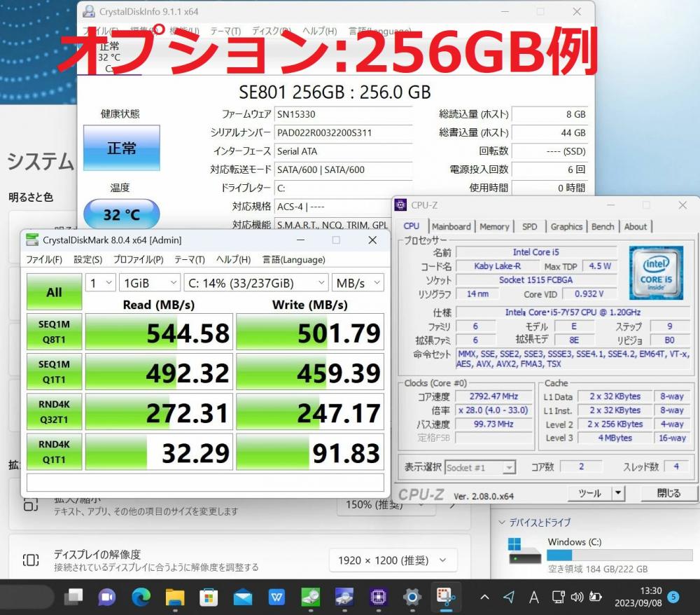Switch to the About tab in CPU-Z
Image resolution: width=700 pixels, height=615 pixels.
click(636, 226)
